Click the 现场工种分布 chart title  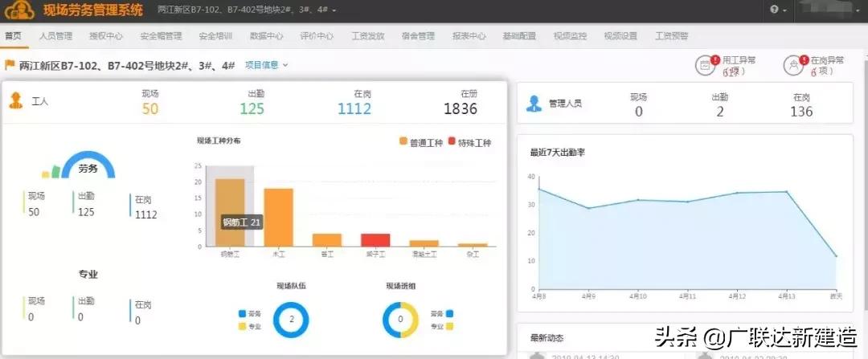pyautogui.click(x=219, y=141)
